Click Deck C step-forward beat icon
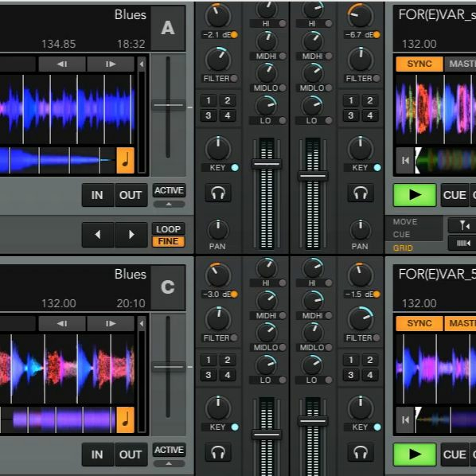 [111, 324]
